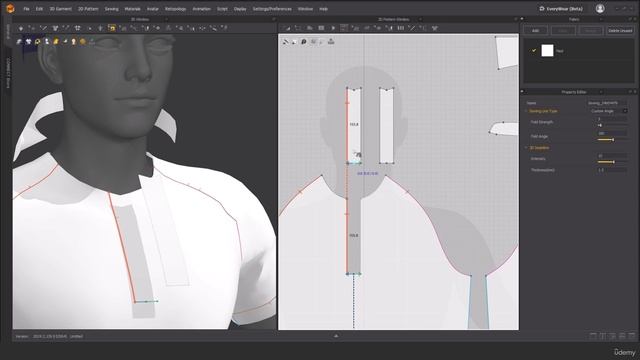Click the Assign button in Fabric panel
The image size is (640, 360).
pos(591,31)
